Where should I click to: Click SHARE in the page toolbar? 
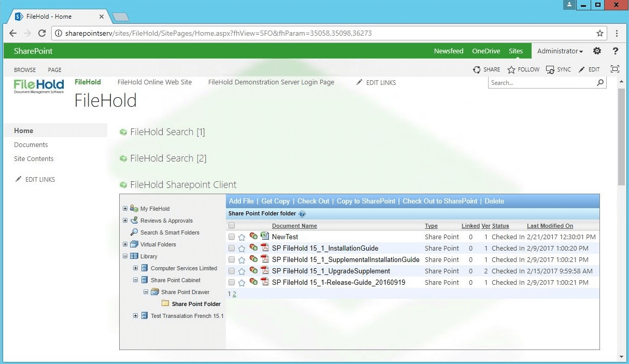click(487, 69)
